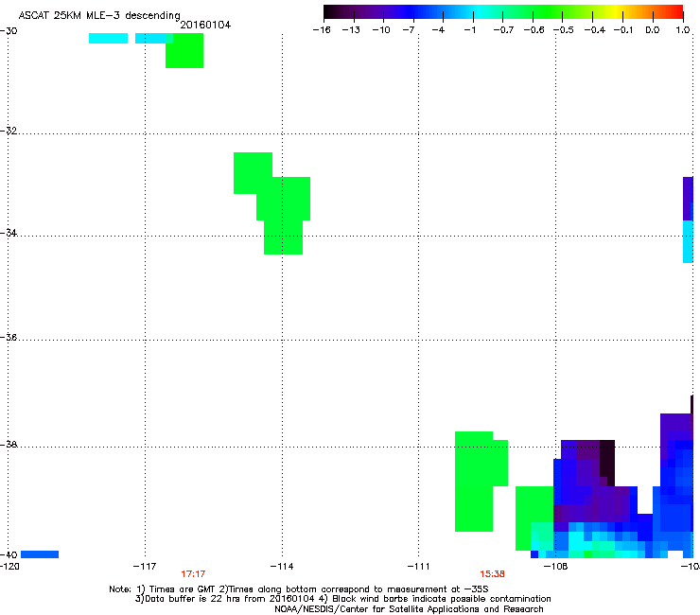Image resolution: width=700 pixels, height=615 pixels.
Task: Click the -1 color bar label
Action: pos(469,30)
